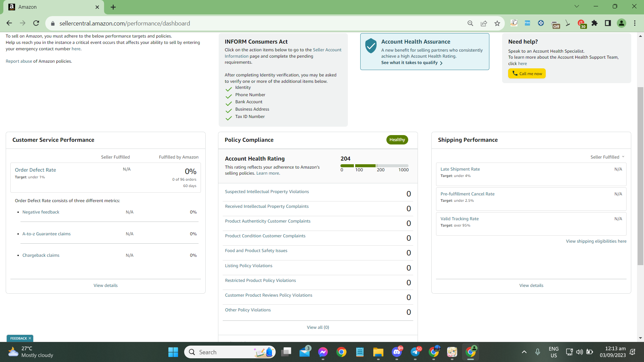Close the FEEDBACK tab with its X

30,339
